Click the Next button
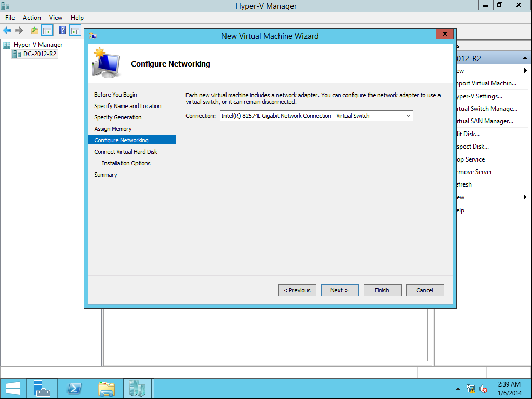The height and width of the screenshot is (399, 532). pos(340,290)
